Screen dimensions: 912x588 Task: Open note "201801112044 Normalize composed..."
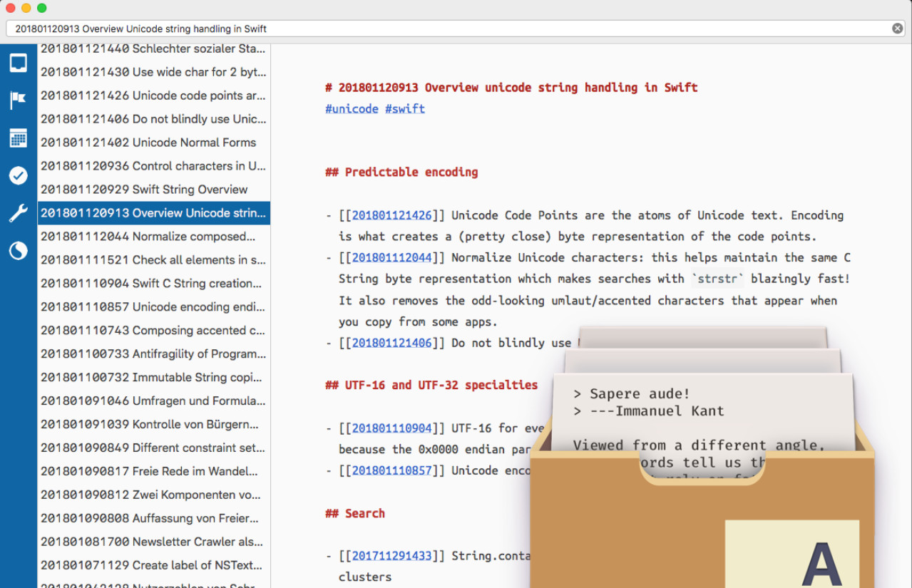click(x=154, y=237)
